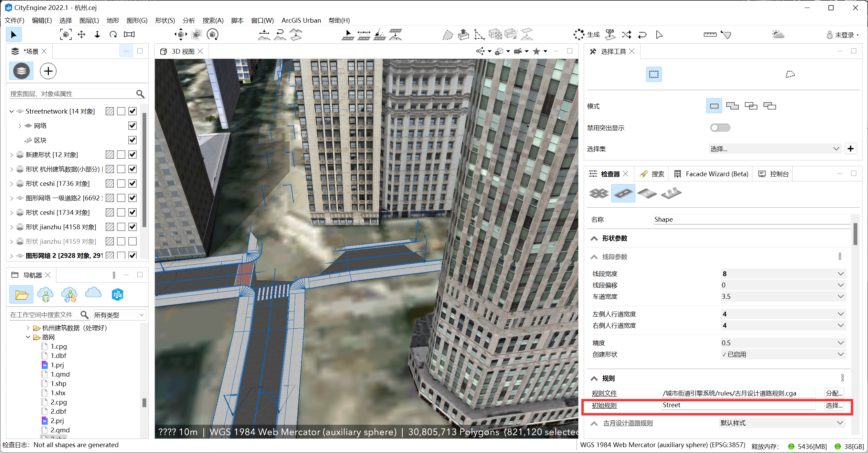Click the 选择... start rule button

pos(834,405)
